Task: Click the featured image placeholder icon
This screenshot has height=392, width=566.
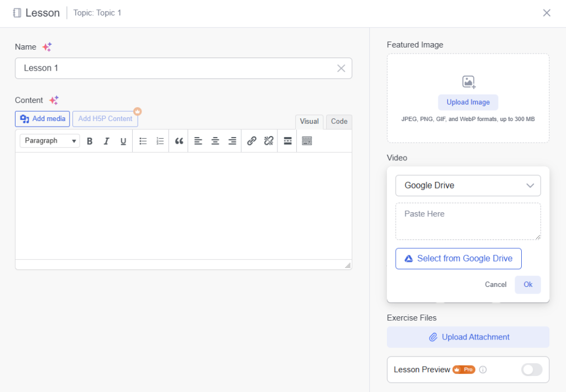Action: 469,82
